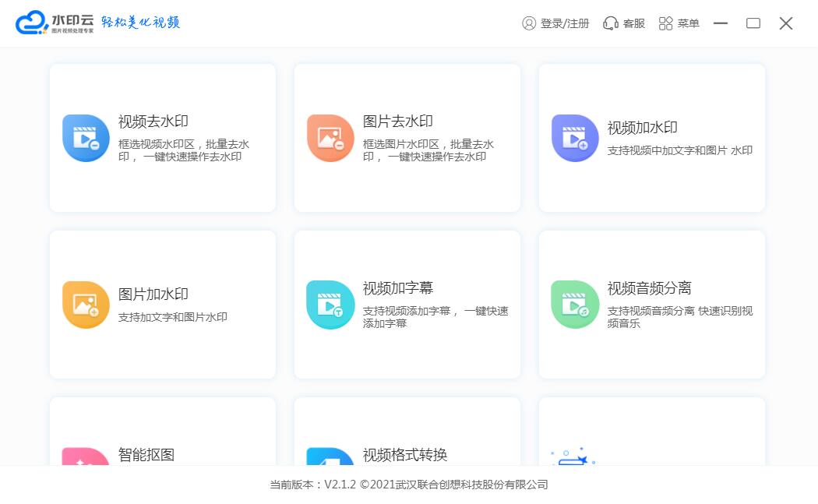
Task: Open the 客服 customer service headset icon
Action: (609, 23)
